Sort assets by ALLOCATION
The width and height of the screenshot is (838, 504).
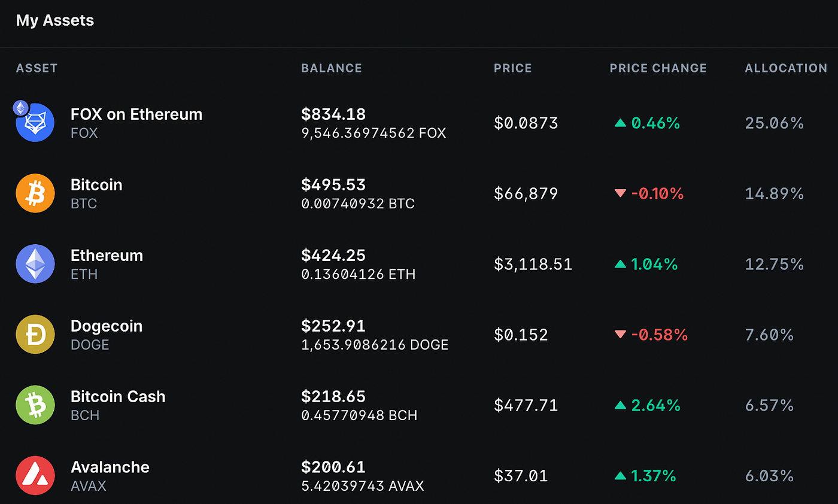(786, 68)
